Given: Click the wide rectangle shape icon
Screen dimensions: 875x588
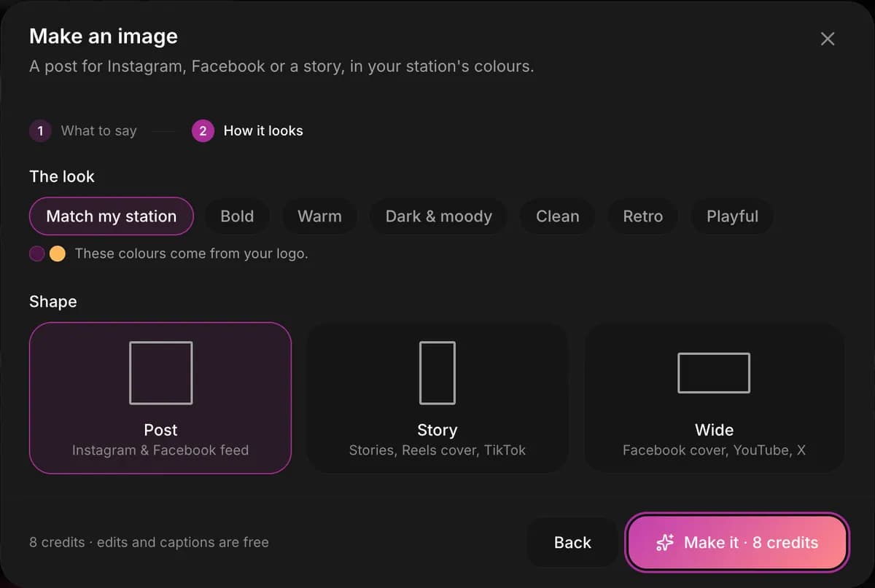Looking at the screenshot, I should 714,373.
